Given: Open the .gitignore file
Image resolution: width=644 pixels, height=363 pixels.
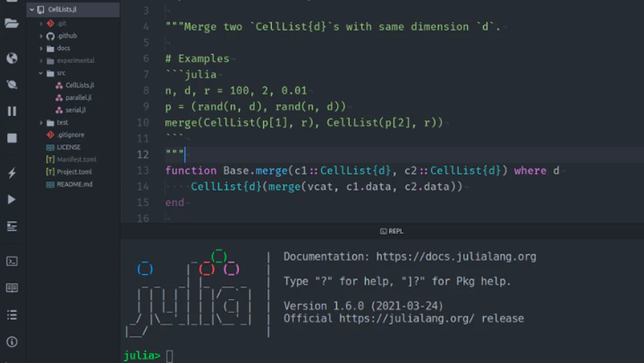Looking at the screenshot, I should 70,135.
